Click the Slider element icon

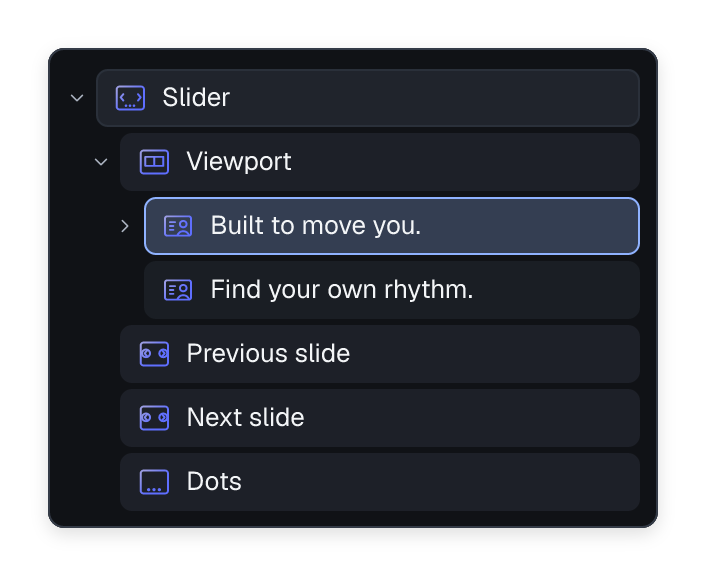[130, 98]
